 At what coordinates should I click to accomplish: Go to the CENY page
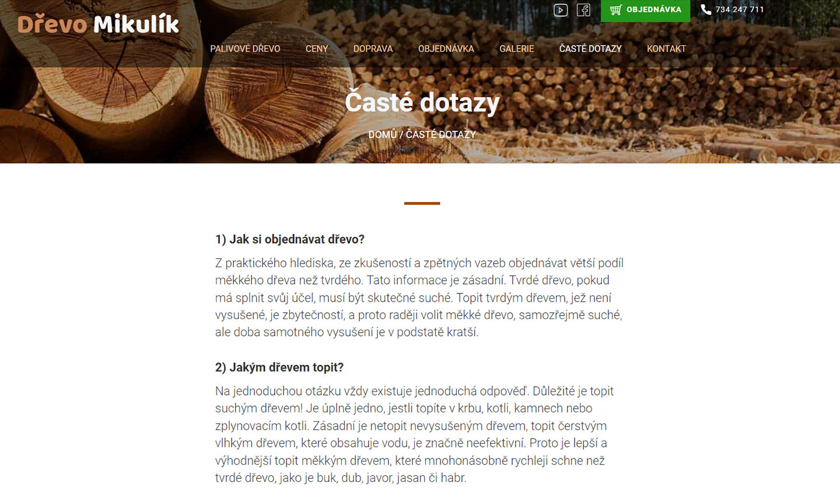coord(317,49)
